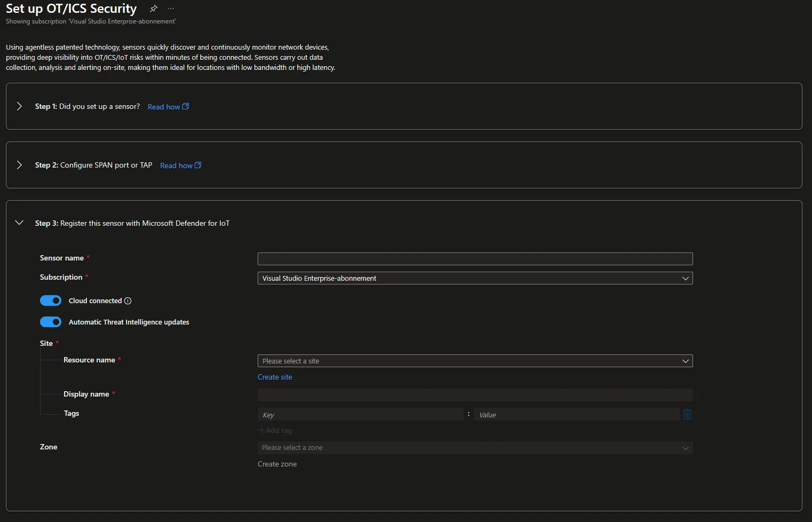812x522 pixels.
Task: Click the plus icon for Add tag
Action: pos(261,430)
